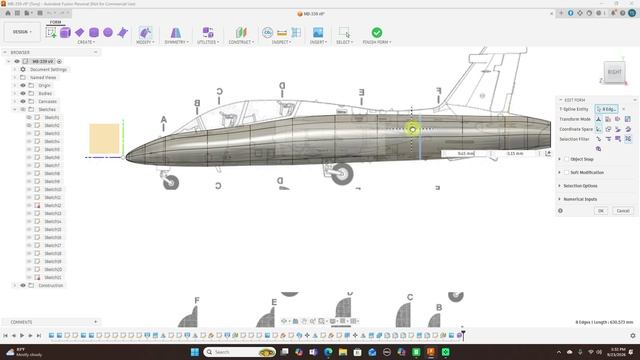Open the MODIFY menu
This screenshot has height=360, width=640.
[145, 42]
